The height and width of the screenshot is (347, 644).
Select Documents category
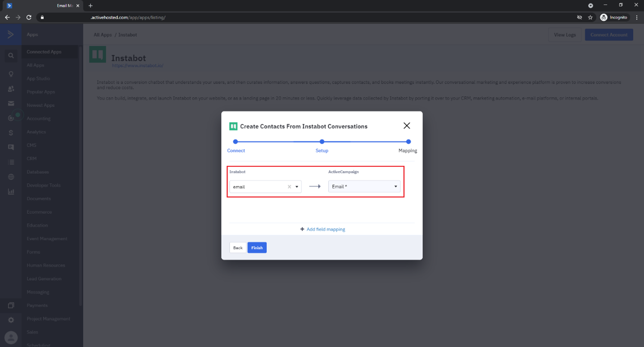39,199
